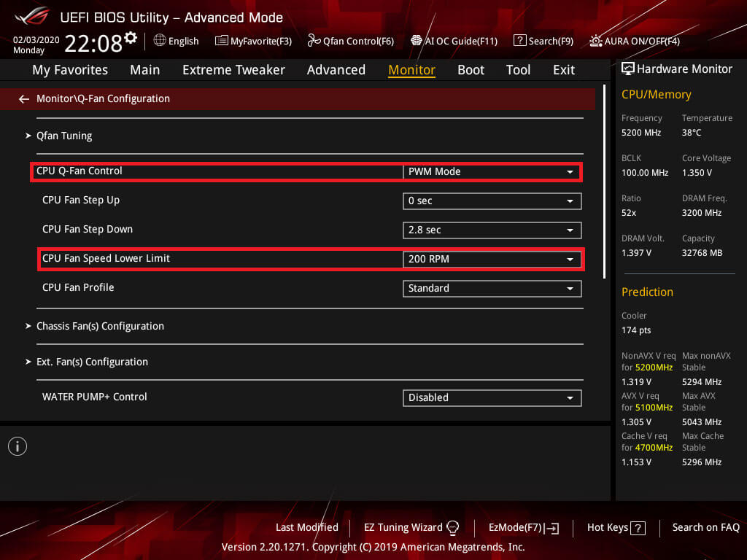Open CPU Fan Step Down dropdown
This screenshot has width=747, height=560.
[492, 230]
